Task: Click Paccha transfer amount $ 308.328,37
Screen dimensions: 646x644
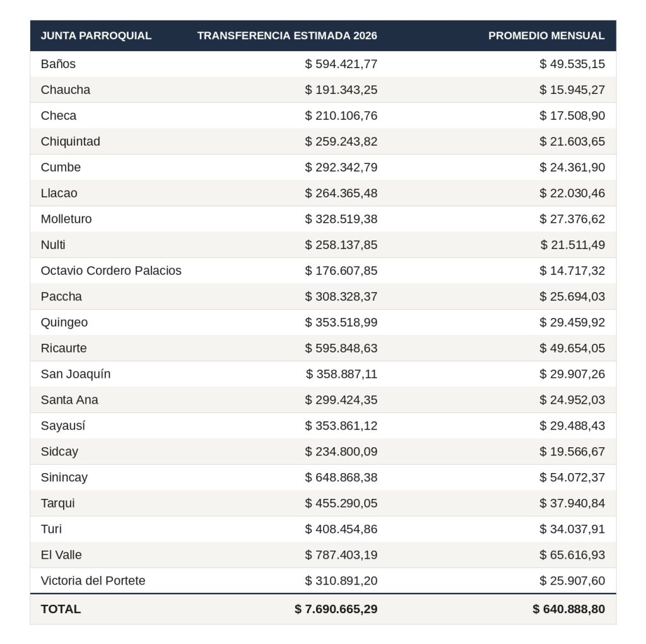Action: tap(341, 296)
